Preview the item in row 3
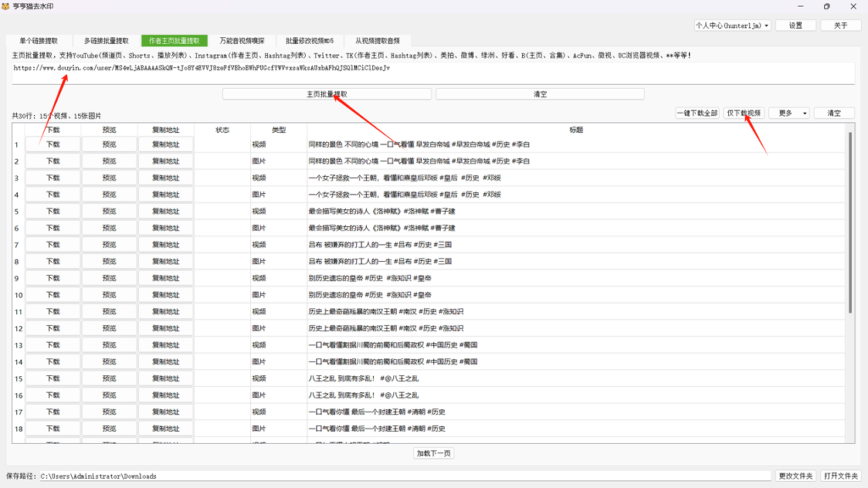Image resolution: width=868 pixels, height=488 pixels. 109,178
